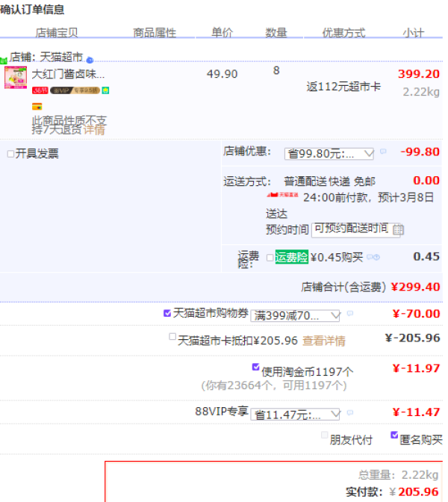This screenshot has width=448, height=502.
Task: Click the orange credit card icon
Action: tap(37, 107)
